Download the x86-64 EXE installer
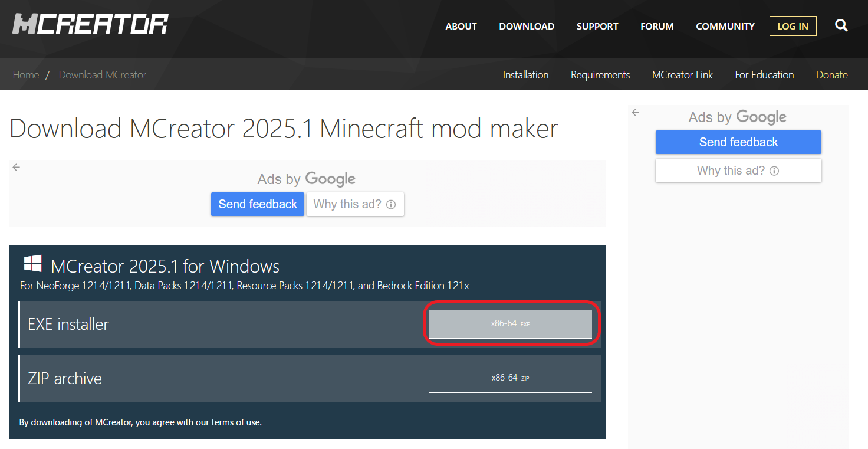 511,324
